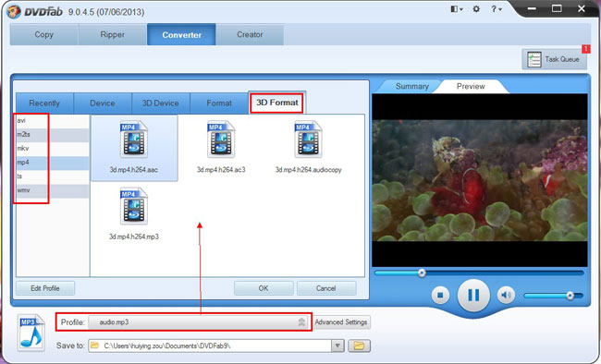
Task: Open the Preview tab
Action: [x=471, y=87]
